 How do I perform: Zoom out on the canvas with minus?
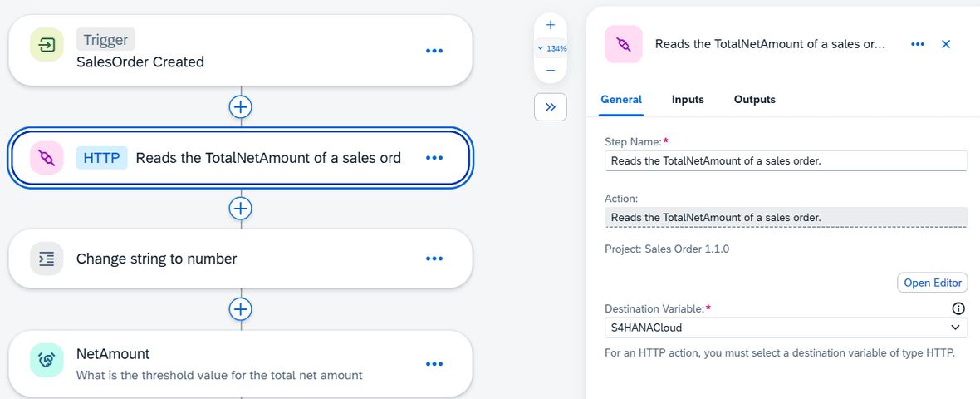click(551, 70)
